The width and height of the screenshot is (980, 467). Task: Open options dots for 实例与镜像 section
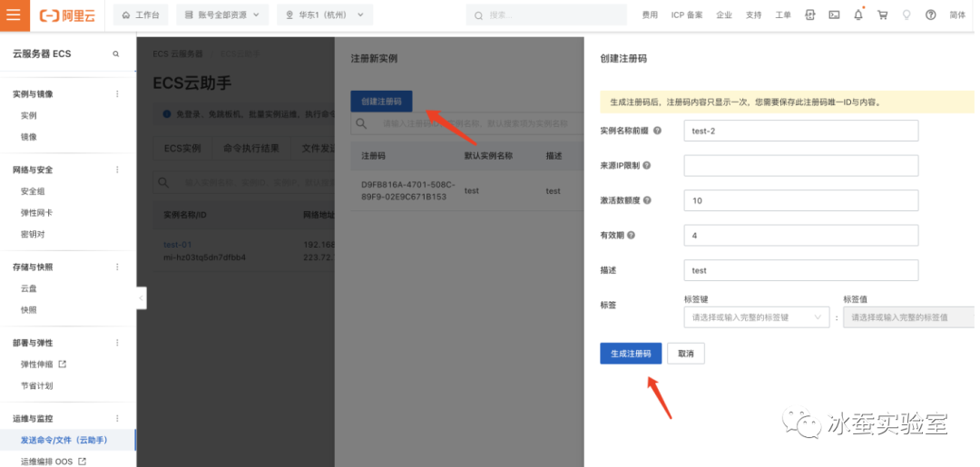coord(117,93)
